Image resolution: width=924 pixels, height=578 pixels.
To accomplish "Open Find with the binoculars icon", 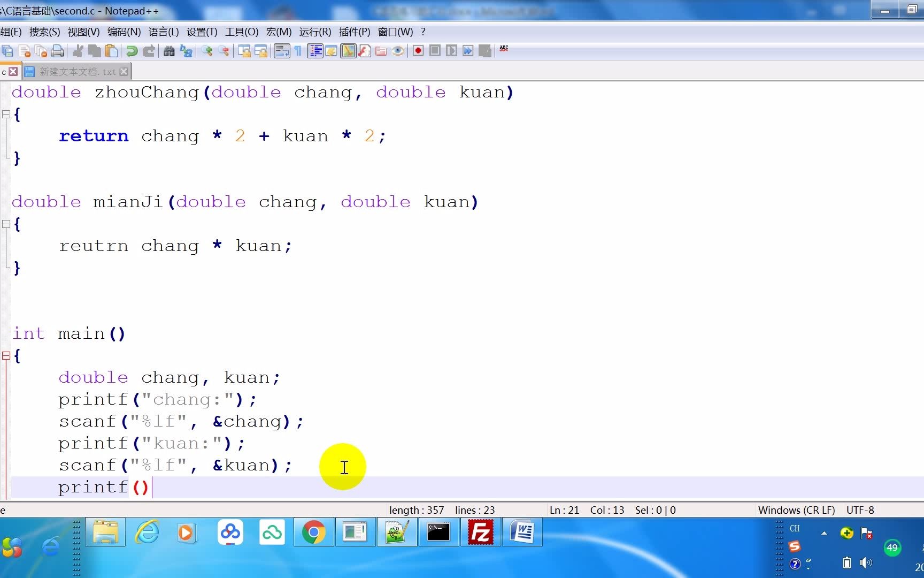I will click(169, 51).
